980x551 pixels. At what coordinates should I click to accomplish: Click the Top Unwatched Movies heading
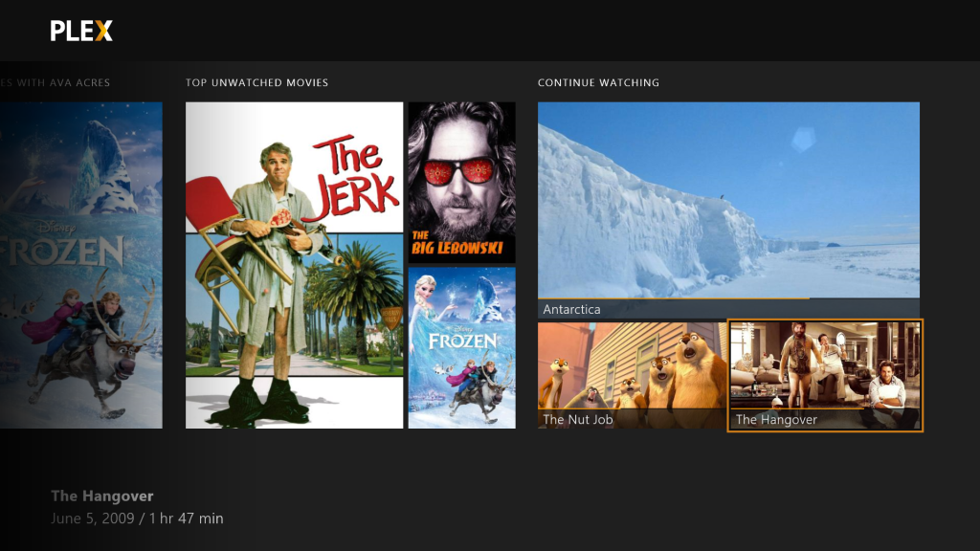coord(256,82)
